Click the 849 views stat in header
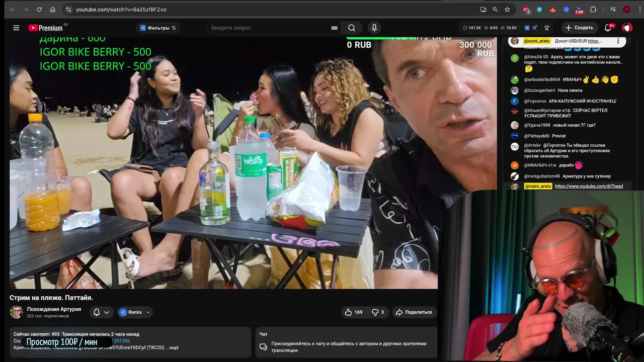This screenshot has height=362, width=644. (491, 28)
